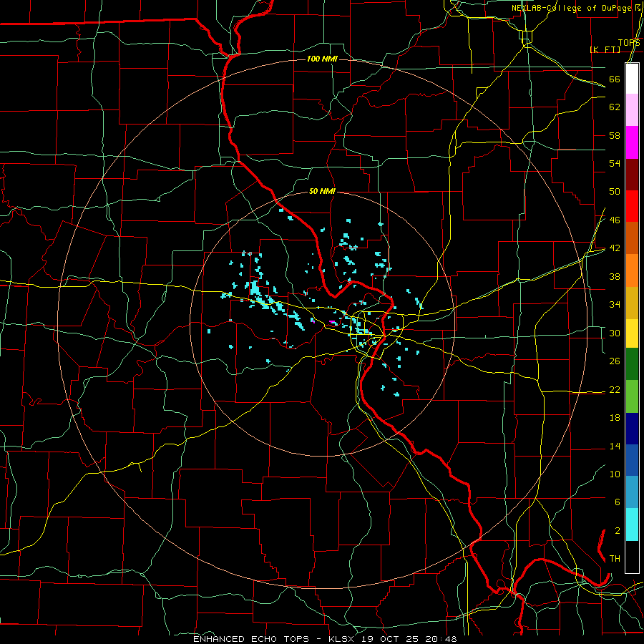Click the 58 legend scale value

615,135
